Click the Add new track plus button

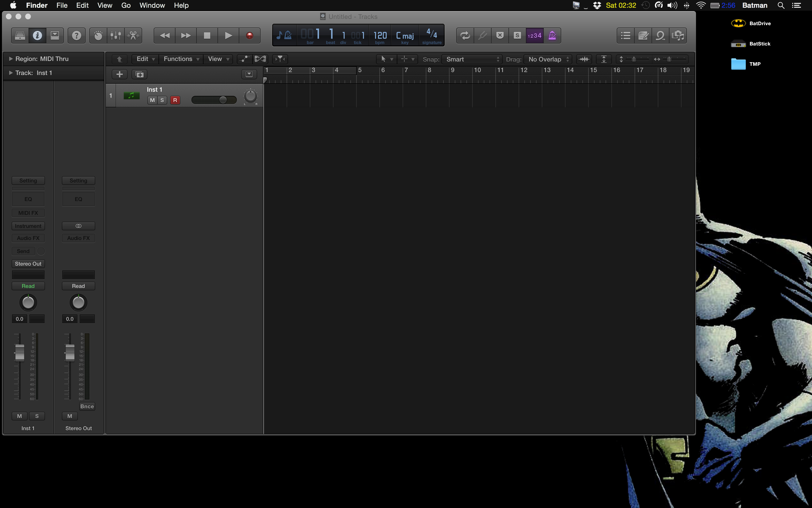(x=119, y=74)
